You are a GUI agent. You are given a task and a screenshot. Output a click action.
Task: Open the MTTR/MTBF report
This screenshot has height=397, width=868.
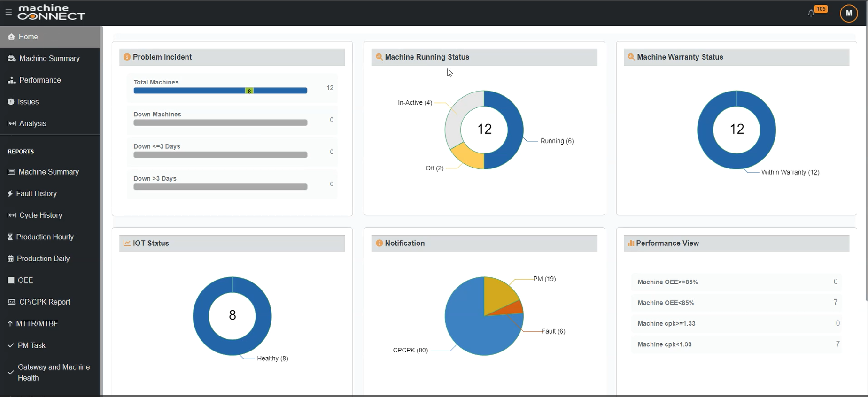coord(37,323)
